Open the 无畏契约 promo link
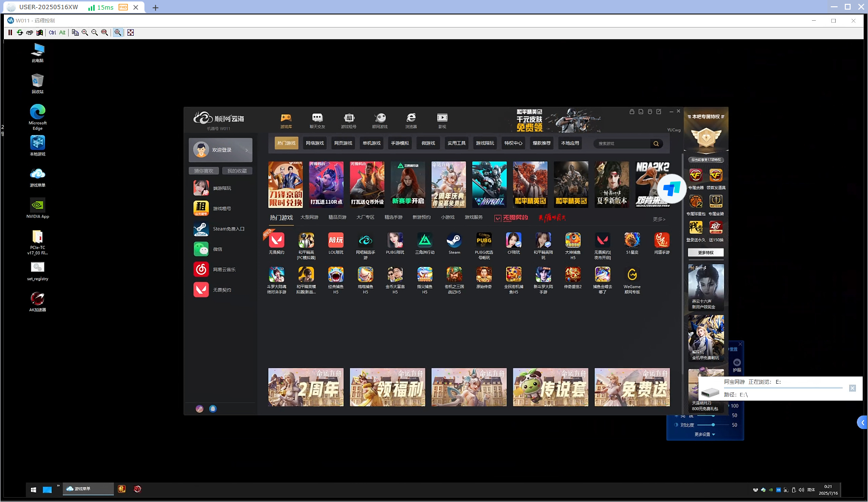 512,218
